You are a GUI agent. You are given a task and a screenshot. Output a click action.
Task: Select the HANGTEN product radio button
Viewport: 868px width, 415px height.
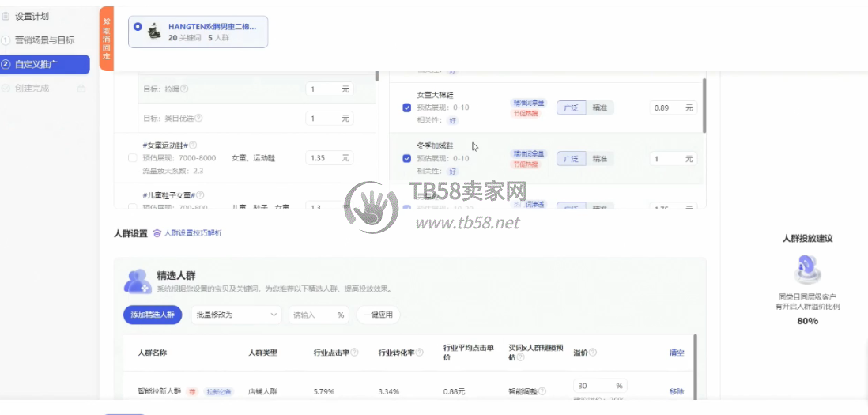coord(138,27)
